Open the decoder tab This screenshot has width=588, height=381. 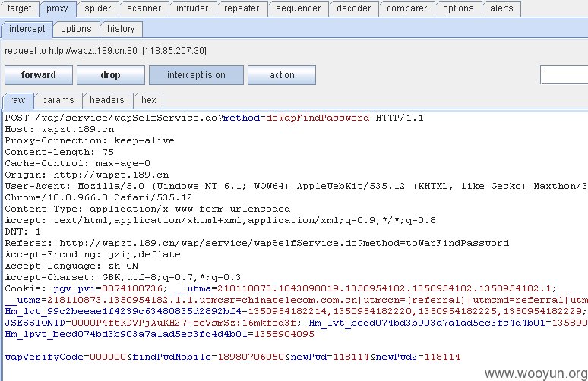353,8
